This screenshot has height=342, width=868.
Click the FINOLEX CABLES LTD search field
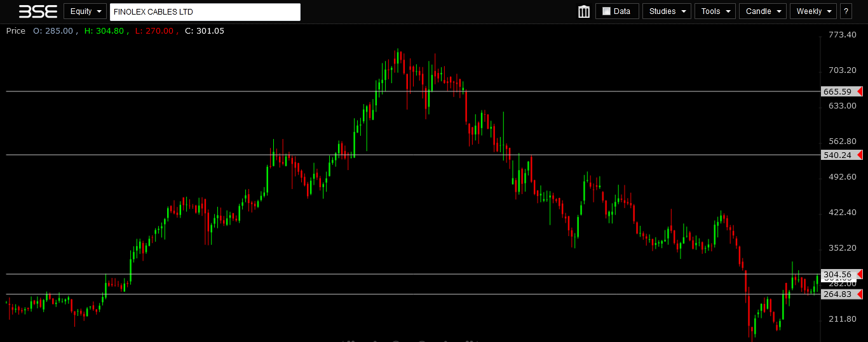point(205,12)
